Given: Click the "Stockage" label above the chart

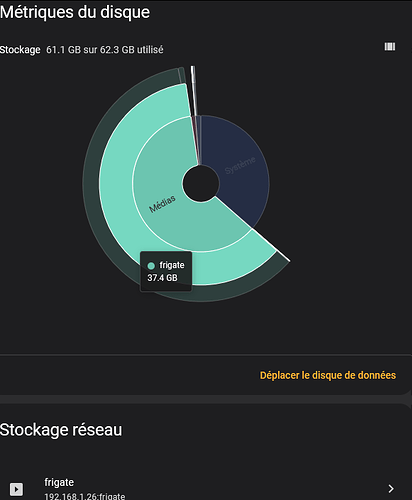Looking at the screenshot, I should [x=20, y=50].
